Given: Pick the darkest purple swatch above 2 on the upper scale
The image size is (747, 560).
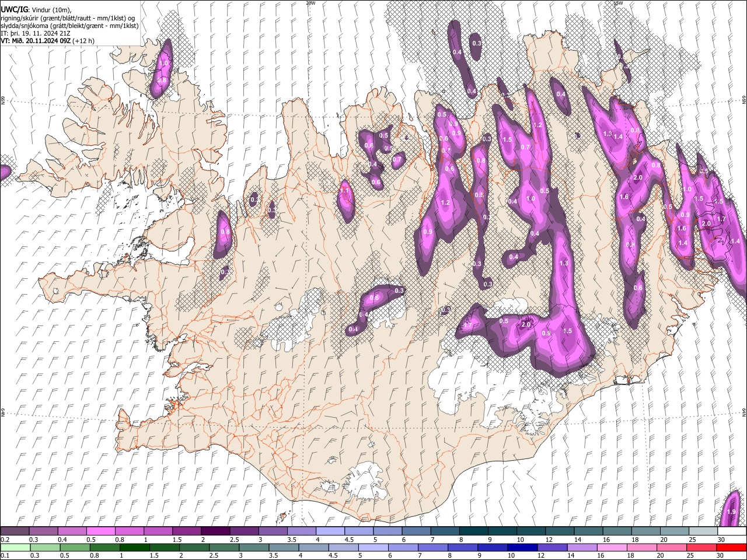Looking at the screenshot, I should [x=215, y=531].
